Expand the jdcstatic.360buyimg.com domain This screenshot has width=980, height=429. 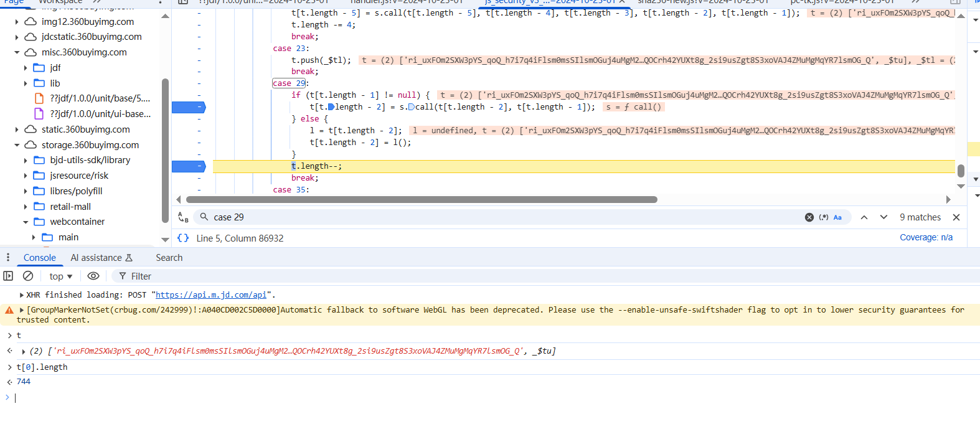click(x=17, y=37)
